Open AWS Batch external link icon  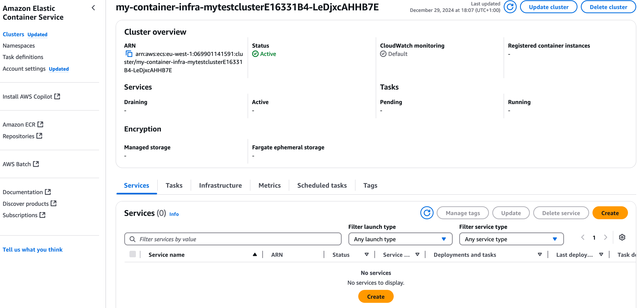[36, 164]
